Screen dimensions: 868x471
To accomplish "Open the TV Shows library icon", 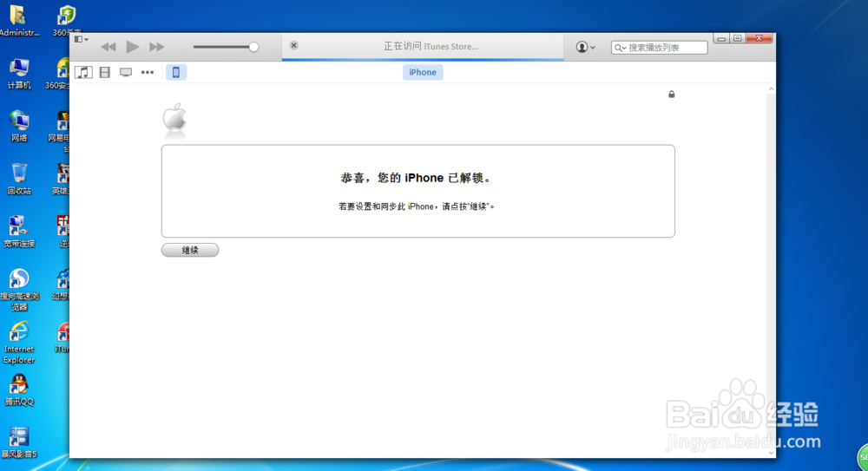I will point(126,73).
